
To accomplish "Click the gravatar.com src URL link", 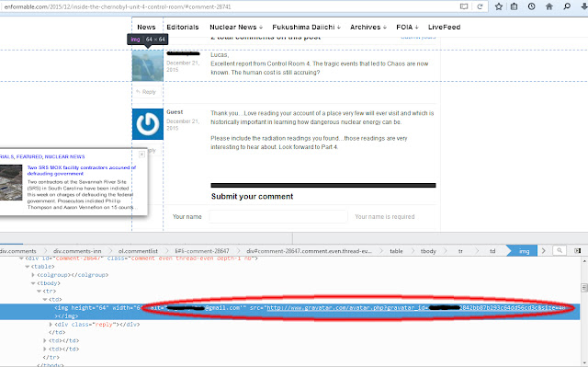I will 416,308.
